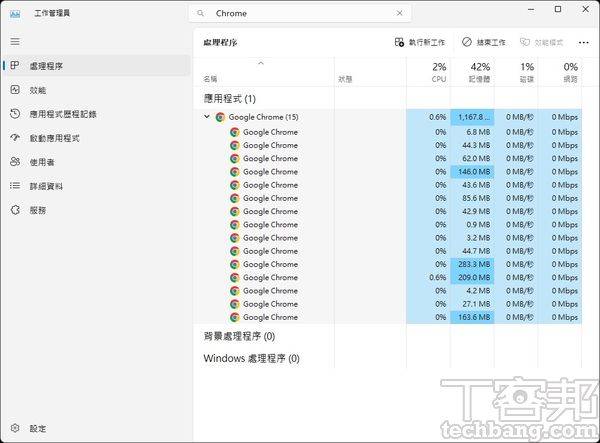Click the 146.0 MB memory cell
This screenshot has height=443, width=600.
[x=472, y=172]
